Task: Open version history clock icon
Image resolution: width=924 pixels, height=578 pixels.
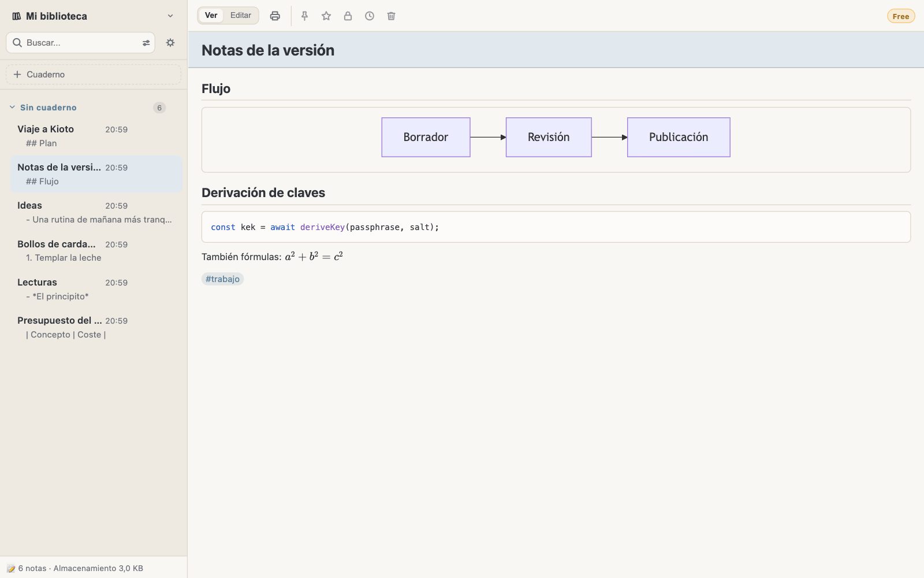Action: point(370,16)
